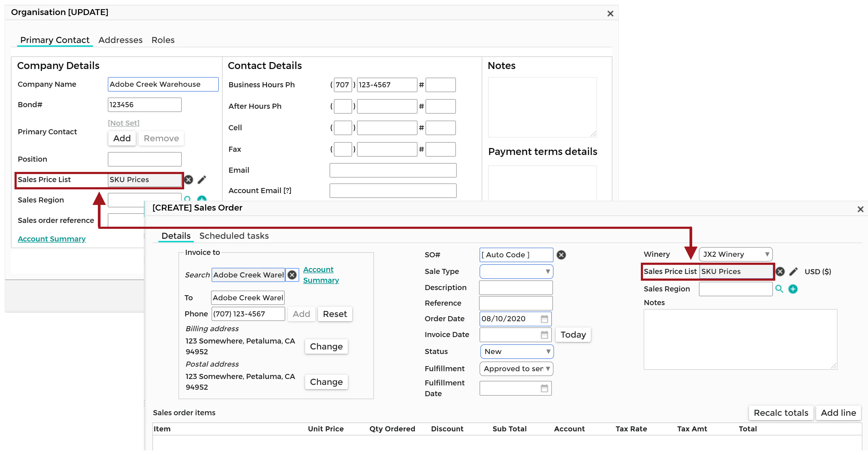Click the Phone field in Sales Order
The height and width of the screenshot is (455, 868).
tap(248, 314)
